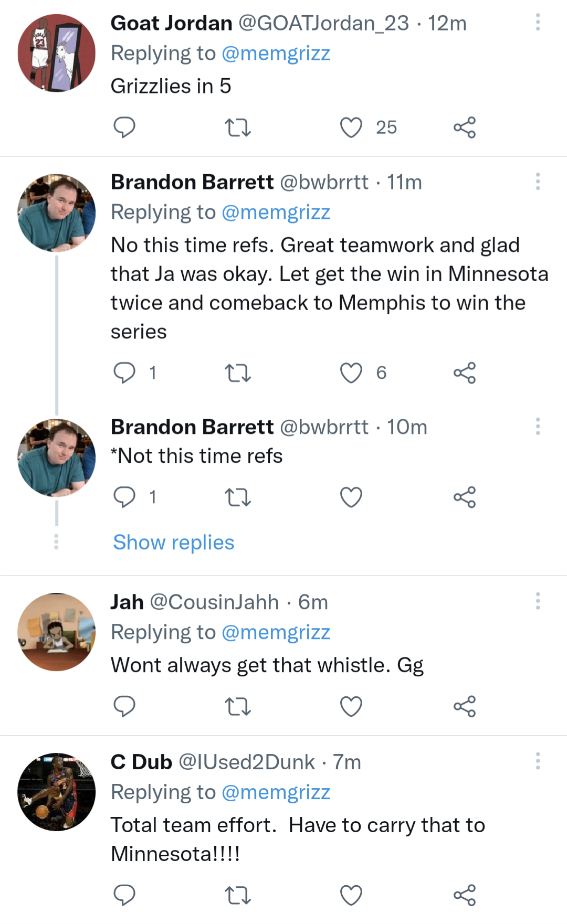Retweet Goat Jordan's "Grizzlies in 5" tweet

coord(238,128)
